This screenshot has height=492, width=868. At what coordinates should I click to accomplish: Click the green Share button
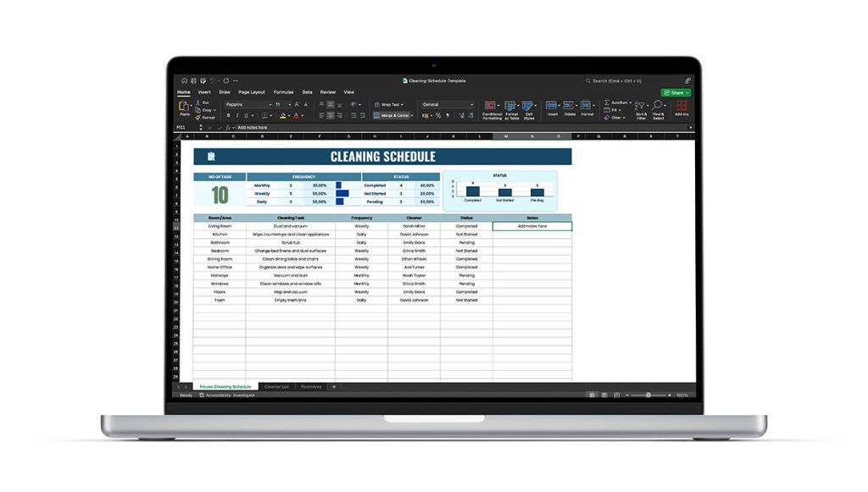click(x=676, y=92)
